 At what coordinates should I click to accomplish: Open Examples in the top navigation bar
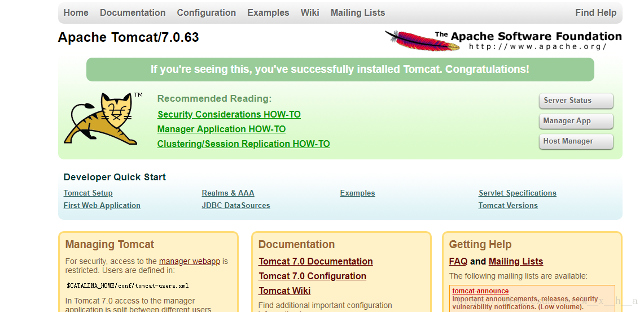pos(268,13)
